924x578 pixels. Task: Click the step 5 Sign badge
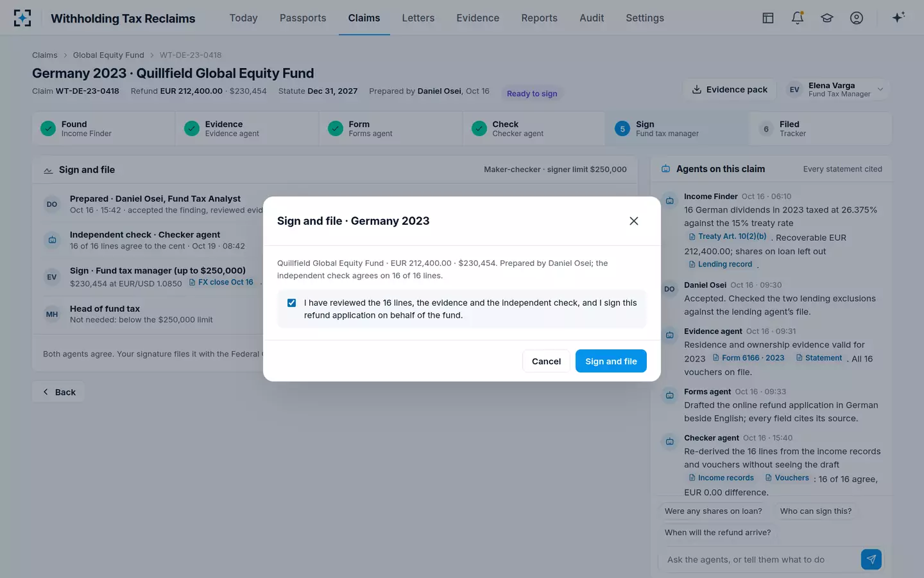pos(622,128)
